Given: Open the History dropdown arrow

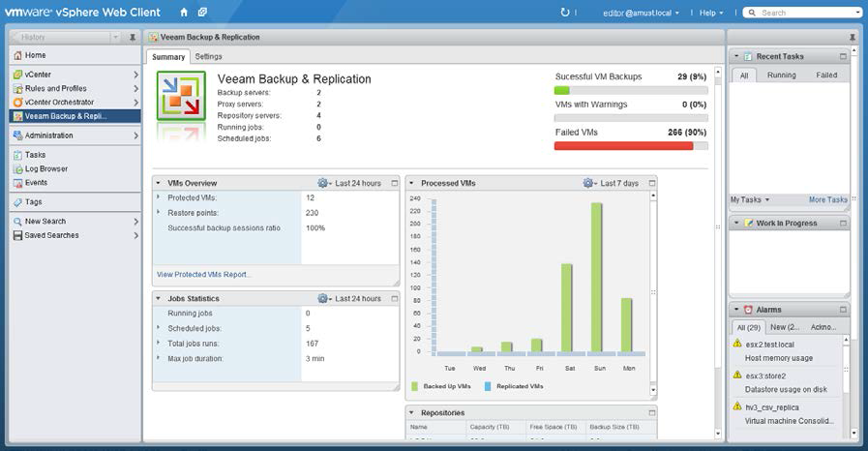Looking at the screenshot, I should point(116,37).
